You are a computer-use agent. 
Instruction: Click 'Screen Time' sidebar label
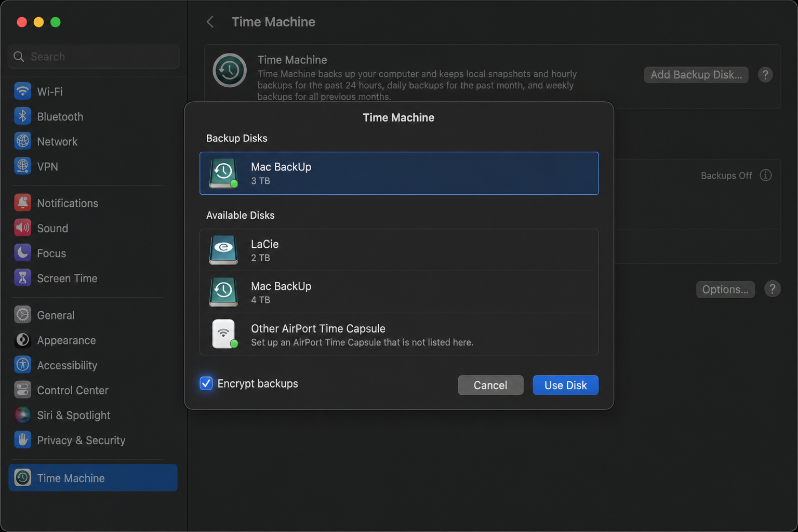67,278
